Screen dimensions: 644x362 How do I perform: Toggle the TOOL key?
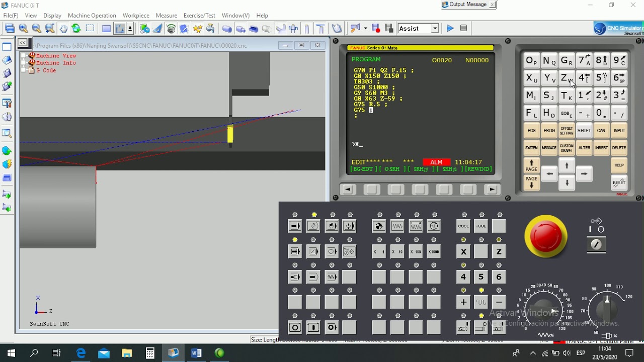pyautogui.click(x=481, y=226)
